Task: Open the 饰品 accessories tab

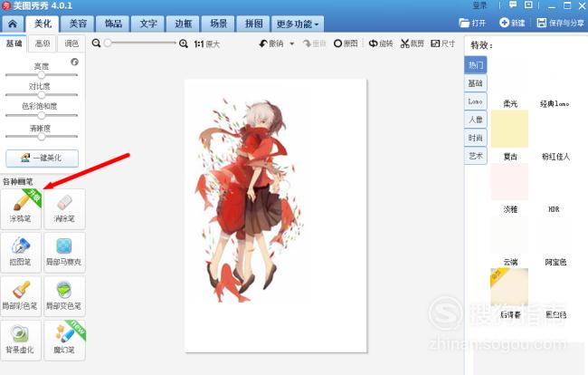Action: pyautogui.click(x=113, y=24)
